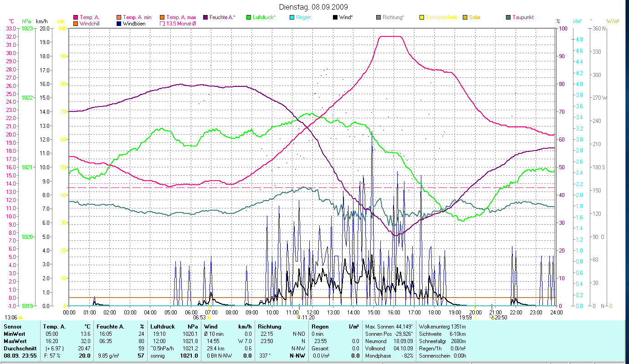
Task: Click the moon marker at 20:50
Action: pos(492,318)
